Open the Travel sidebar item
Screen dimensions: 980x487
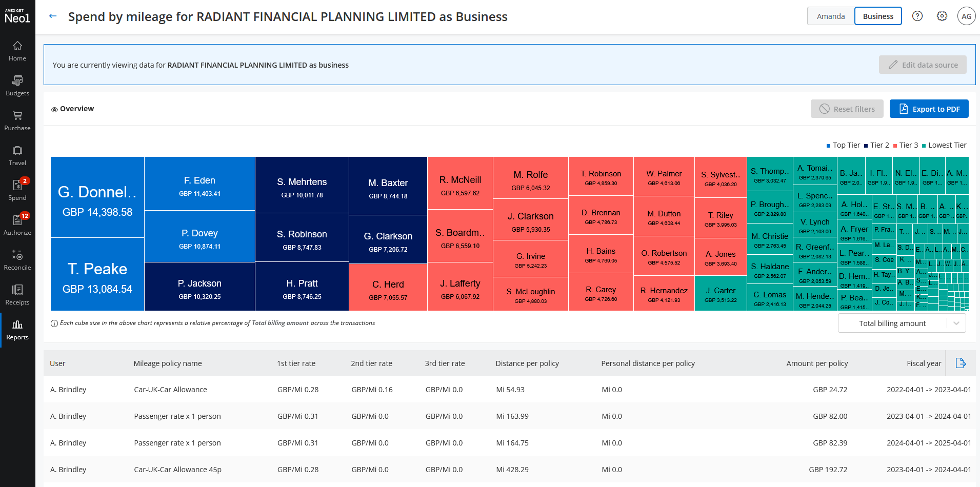pos(17,156)
